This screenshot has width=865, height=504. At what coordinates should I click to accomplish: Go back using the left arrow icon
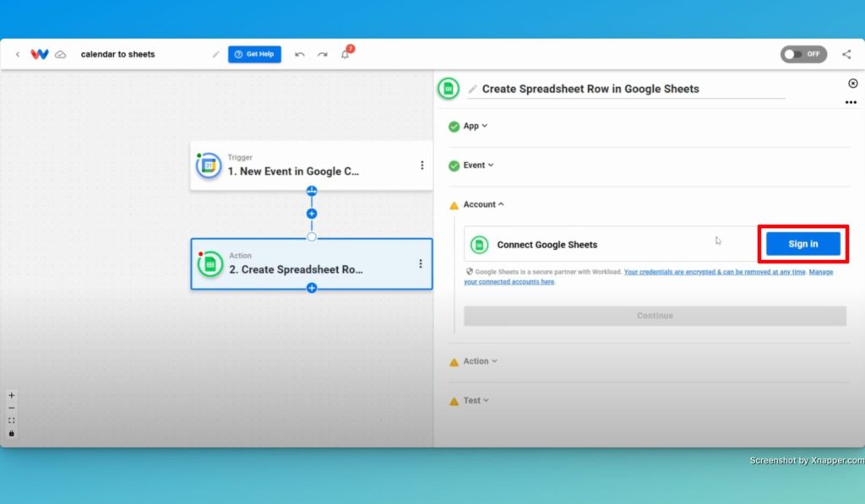click(18, 54)
